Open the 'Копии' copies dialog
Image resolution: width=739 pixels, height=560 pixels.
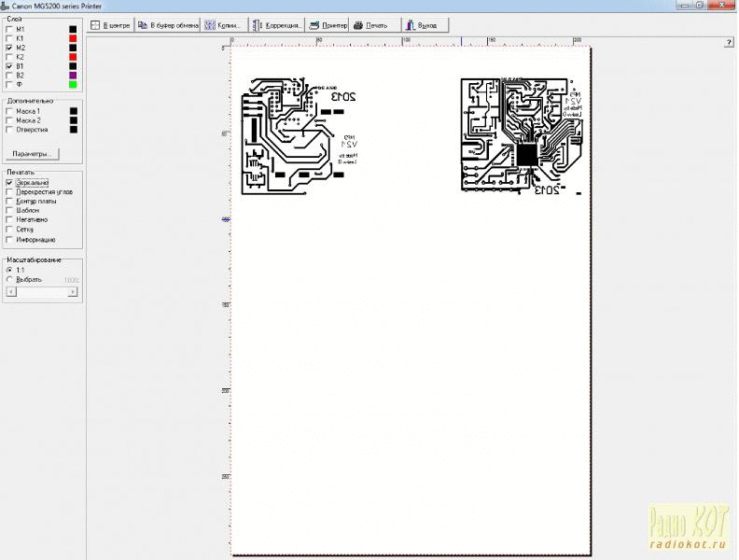224,25
